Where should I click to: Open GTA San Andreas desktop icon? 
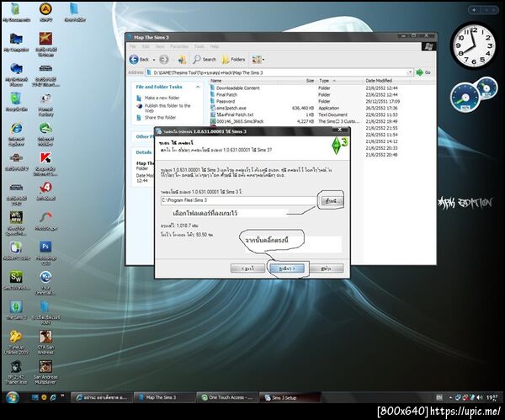pyautogui.click(x=45, y=342)
